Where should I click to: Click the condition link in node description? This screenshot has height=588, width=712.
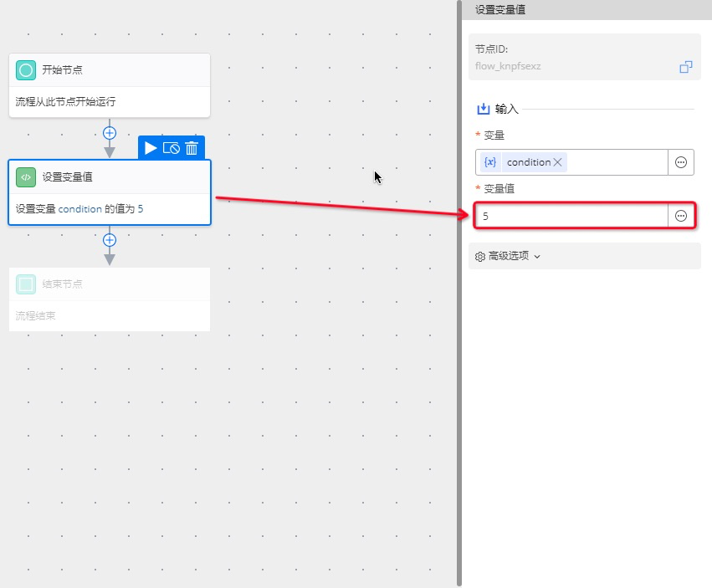click(80, 209)
